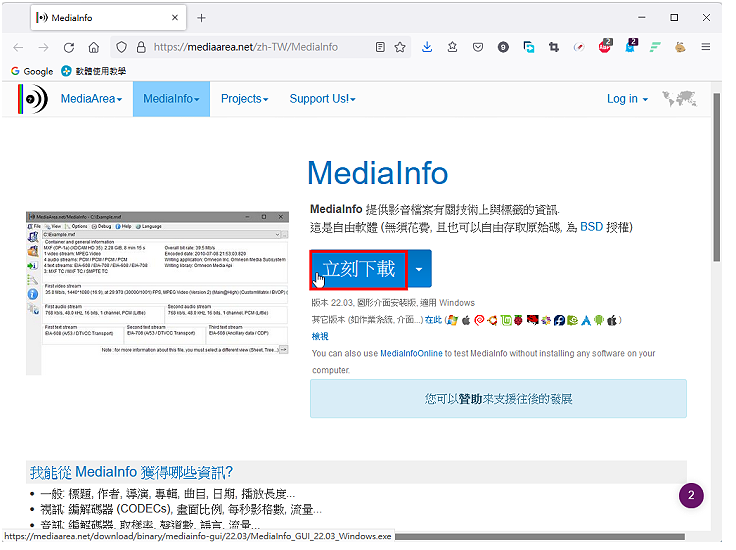Image resolution: width=736 pixels, height=550 pixels.
Task: Reload the page with refresh icon
Action: pos(69,48)
